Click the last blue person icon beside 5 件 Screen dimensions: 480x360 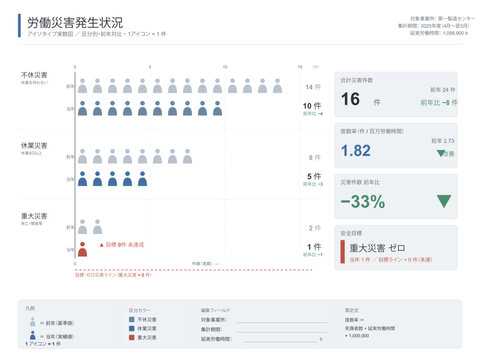[x=142, y=179]
